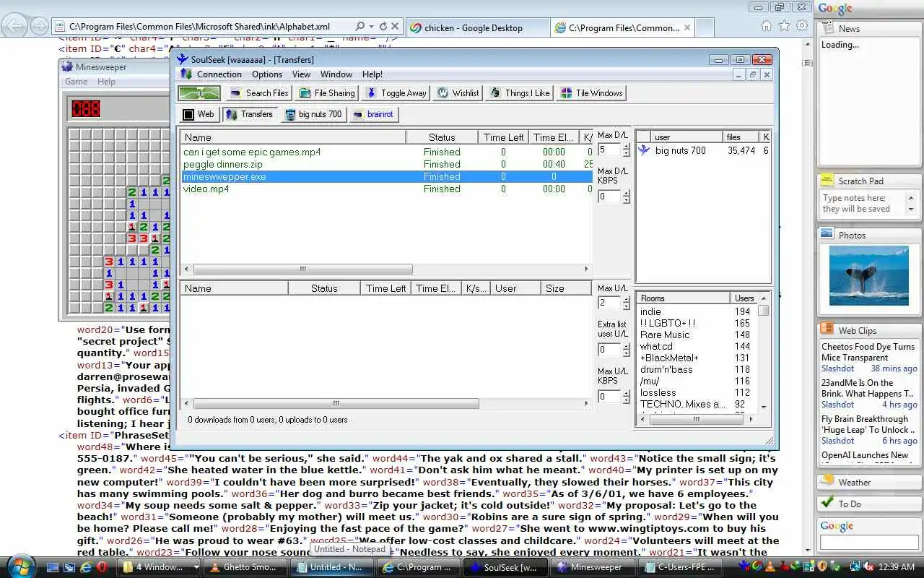Refresh the Alphabet.xml page in browser
924x578 pixels.
(x=383, y=27)
